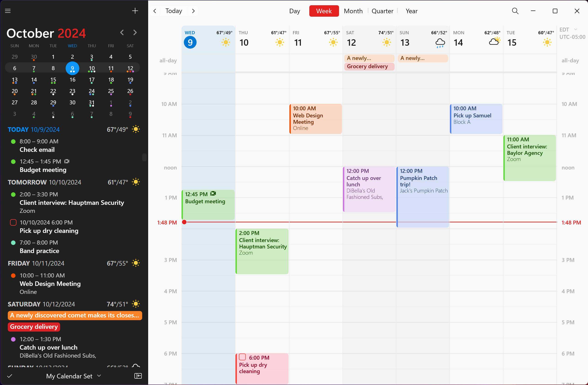Click the current time 1:48 PM marker dot
The image size is (588, 385).
click(184, 222)
